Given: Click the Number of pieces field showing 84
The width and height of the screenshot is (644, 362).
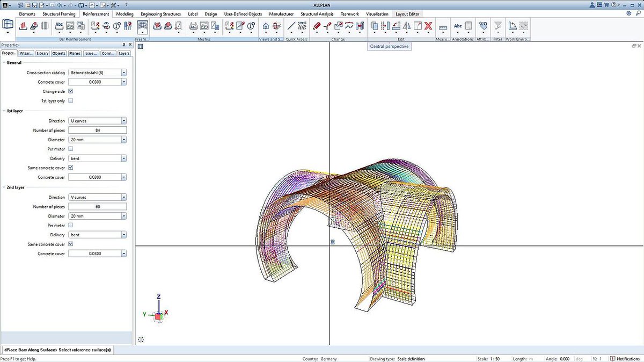Looking at the screenshot, I should (98, 131).
